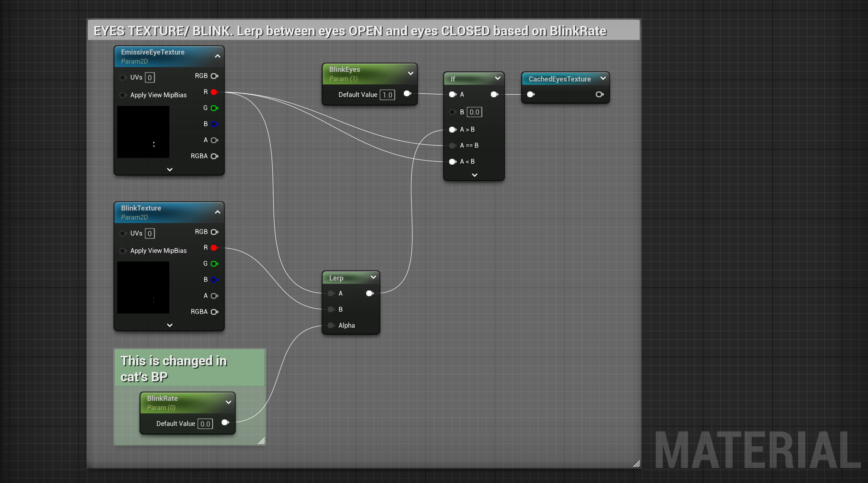868x483 pixels.
Task: Select the Lerp node title
Action: [336, 278]
